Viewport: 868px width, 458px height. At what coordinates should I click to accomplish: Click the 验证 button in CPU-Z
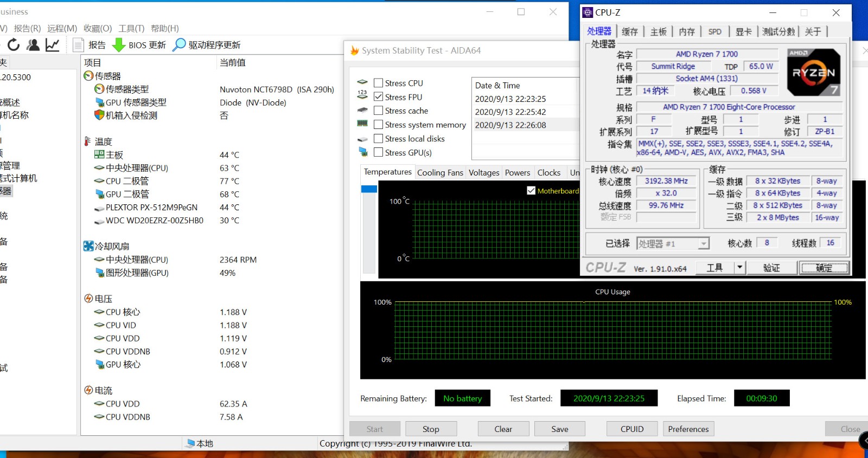tap(771, 268)
